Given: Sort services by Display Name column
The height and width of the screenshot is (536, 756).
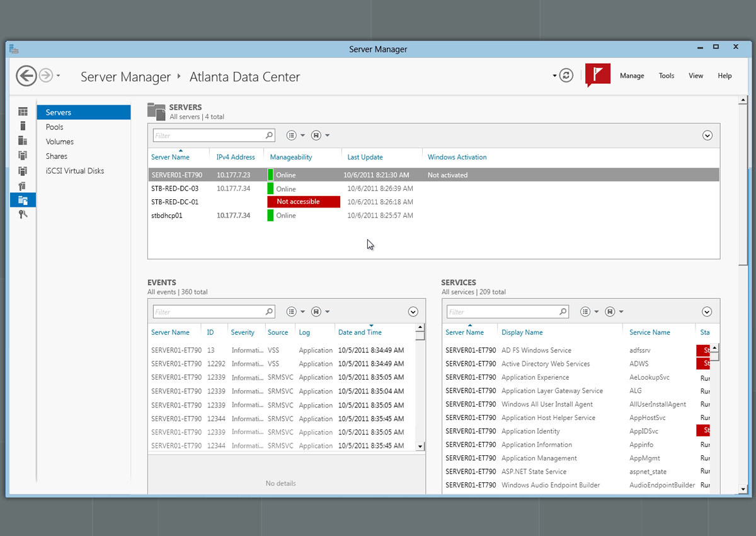Looking at the screenshot, I should (522, 332).
